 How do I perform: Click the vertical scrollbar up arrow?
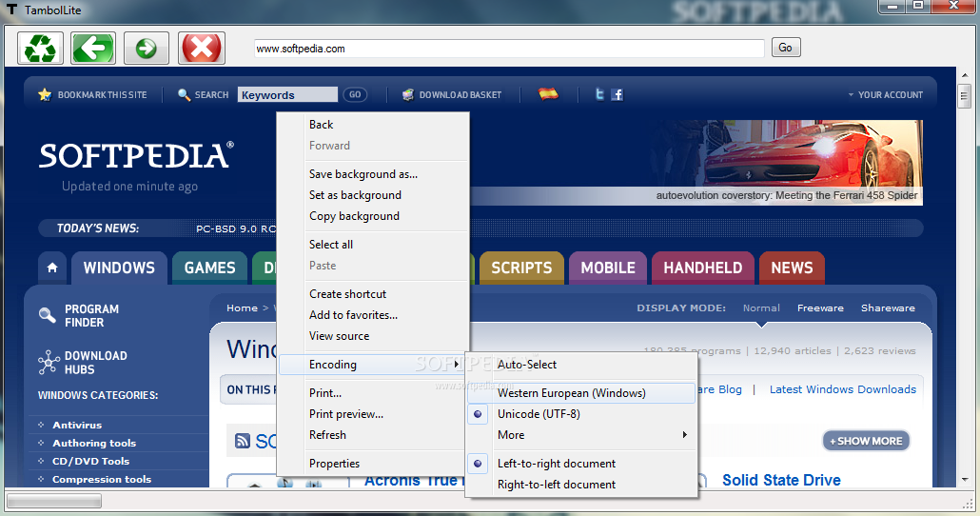click(965, 75)
